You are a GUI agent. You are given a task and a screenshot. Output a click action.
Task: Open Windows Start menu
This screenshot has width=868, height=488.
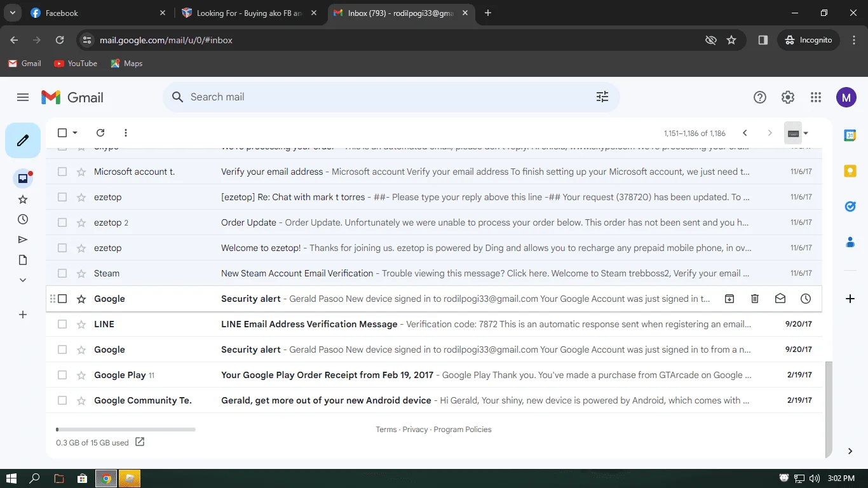point(11,478)
